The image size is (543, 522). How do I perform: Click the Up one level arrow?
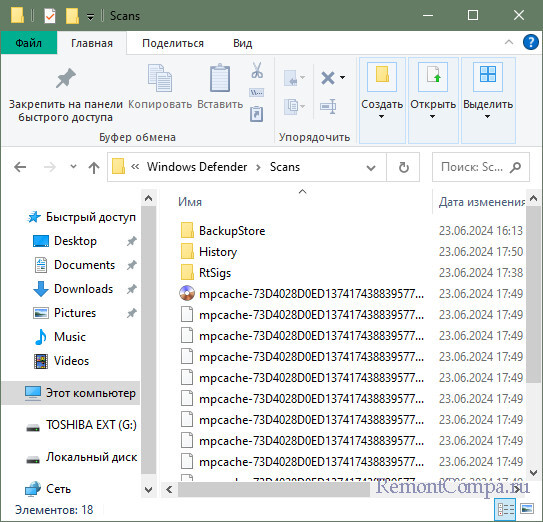click(94, 167)
